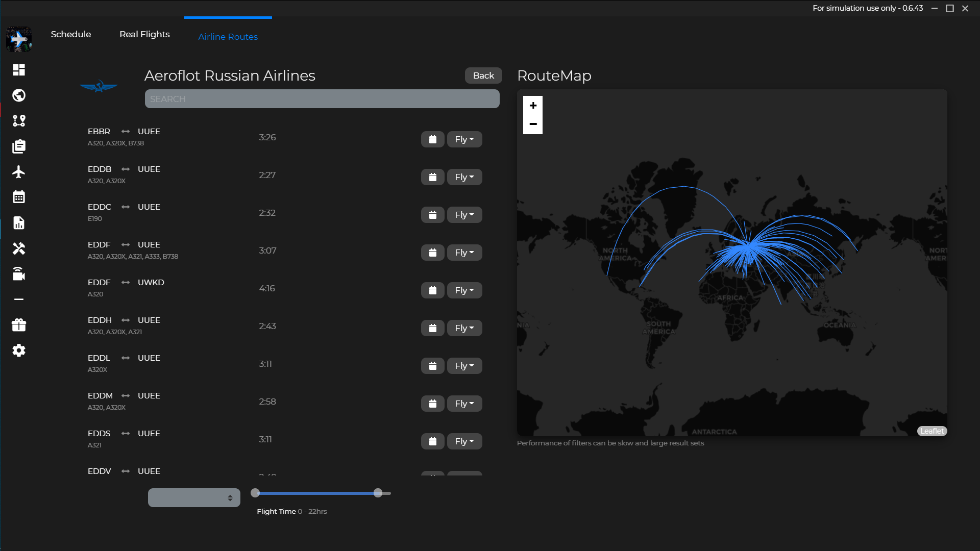This screenshot has height=551, width=980.
Task: Open the maintenance tools icon
Action: 19,248
